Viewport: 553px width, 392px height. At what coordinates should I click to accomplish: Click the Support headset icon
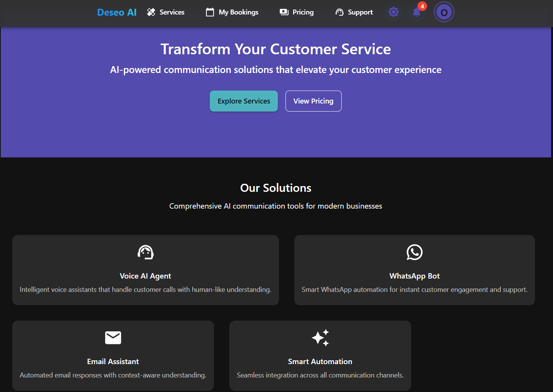point(339,12)
